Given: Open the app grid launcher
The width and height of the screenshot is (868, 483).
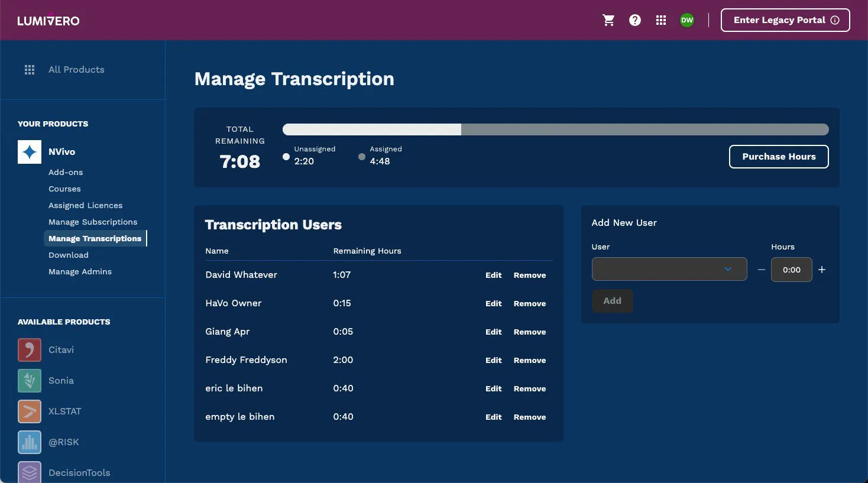Looking at the screenshot, I should pyautogui.click(x=660, y=20).
